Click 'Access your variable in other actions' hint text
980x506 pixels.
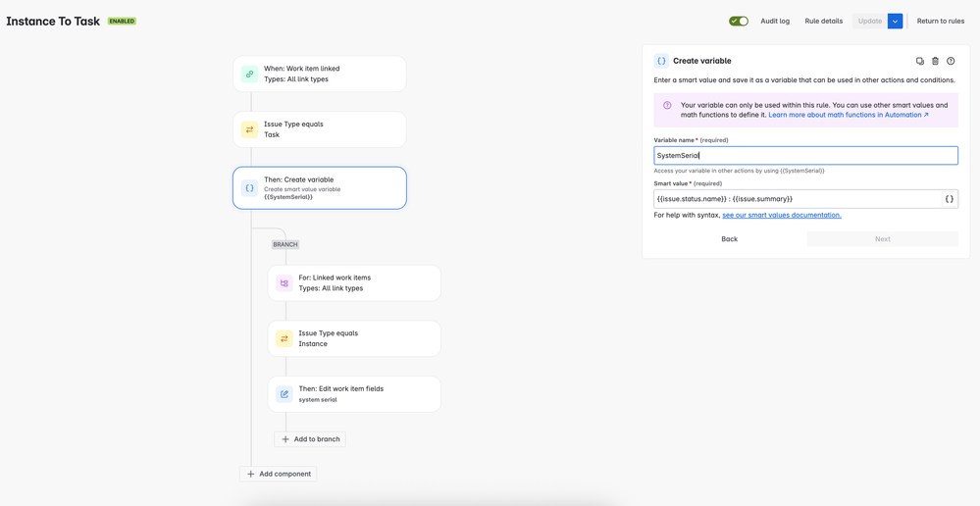740,171
